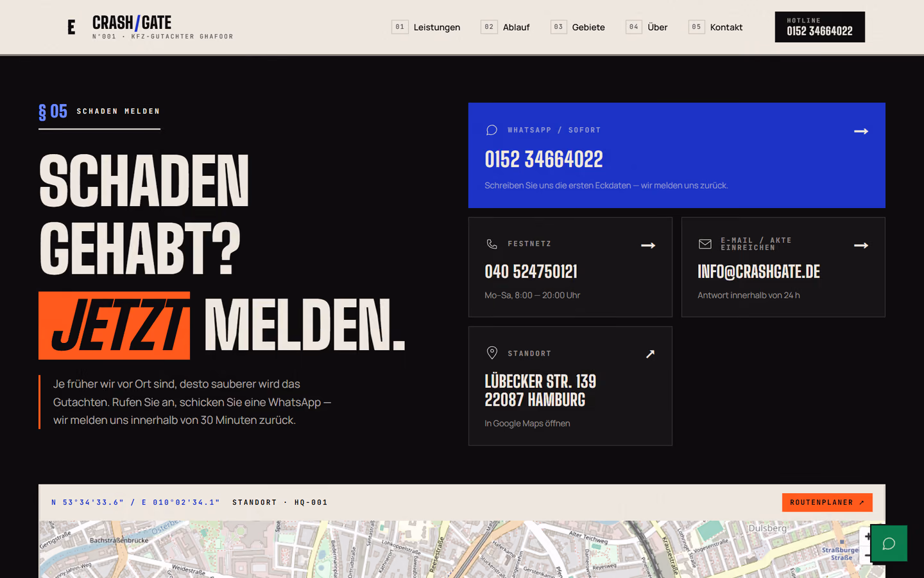Screen dimensions: 924x578
Task: Click the arrow on the WhatsApp card
Action: point(861,131)
